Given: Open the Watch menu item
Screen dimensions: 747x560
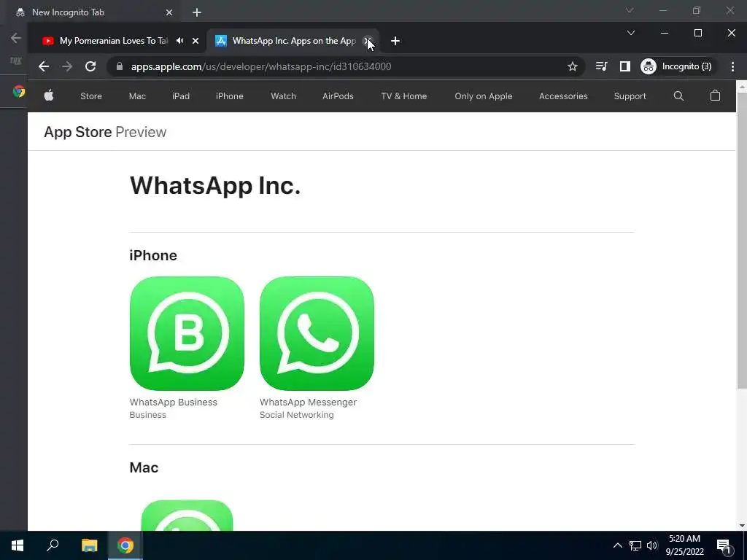Looking at the screenshot, I should pos(284,96).
